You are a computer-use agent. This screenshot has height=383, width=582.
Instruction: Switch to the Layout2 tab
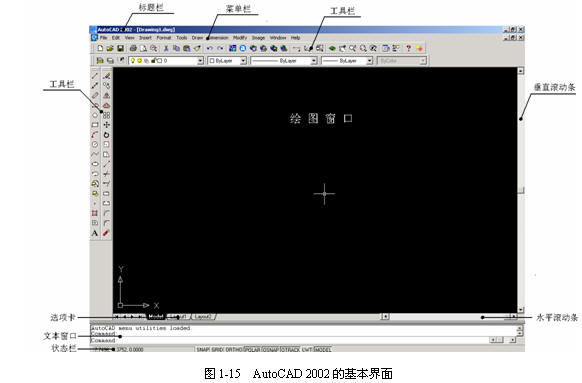[203, 317]
